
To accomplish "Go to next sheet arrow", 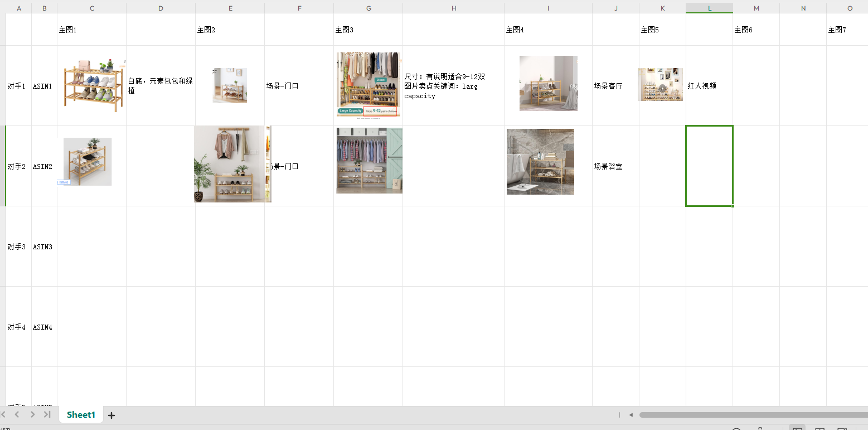I will tap(32, 414).
